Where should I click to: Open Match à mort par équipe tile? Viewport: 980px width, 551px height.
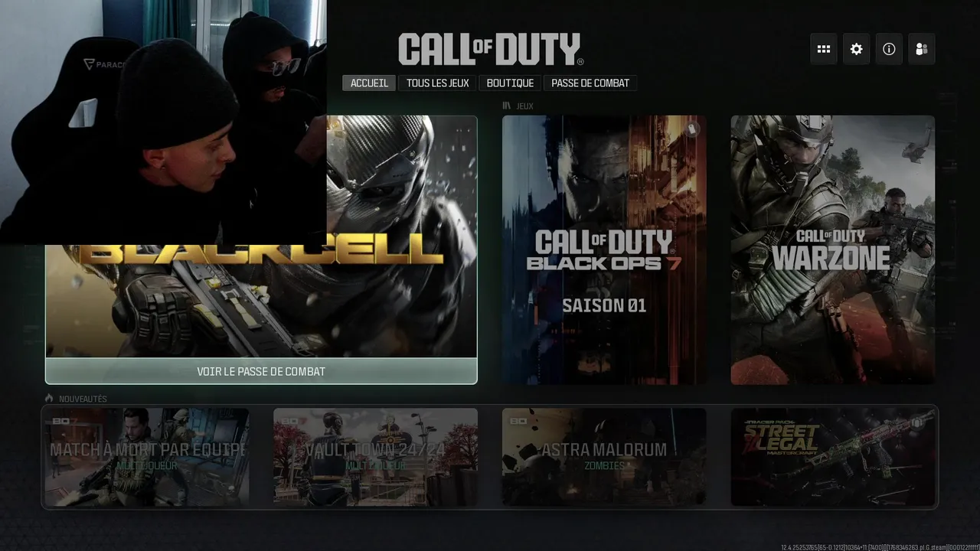coord(147,457)
